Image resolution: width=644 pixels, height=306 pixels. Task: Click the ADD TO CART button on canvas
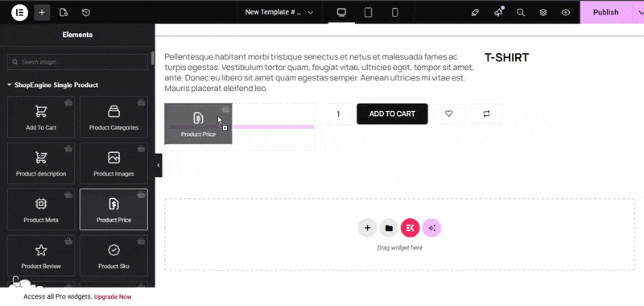click(x=392, y=114)
